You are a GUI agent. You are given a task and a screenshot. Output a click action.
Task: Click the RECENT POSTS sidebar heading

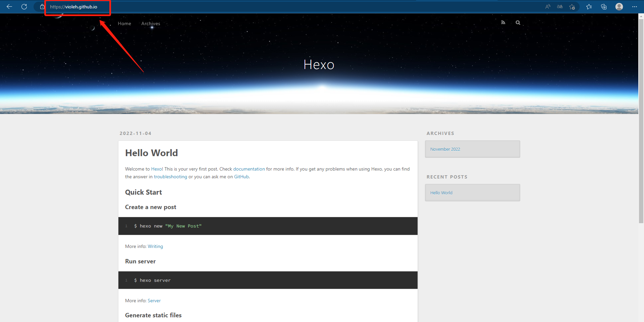(447, 177)
